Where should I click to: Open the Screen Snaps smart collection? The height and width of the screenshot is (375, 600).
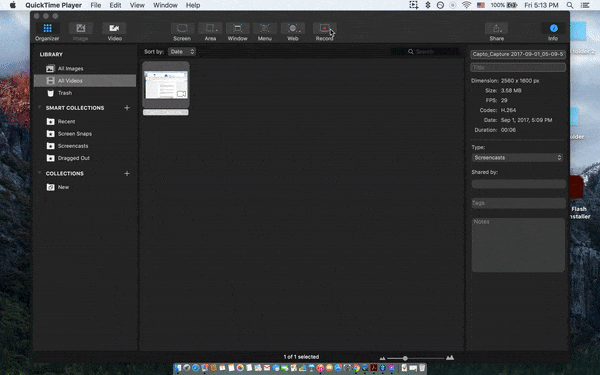pyautogui.click(x=85, y=134)
